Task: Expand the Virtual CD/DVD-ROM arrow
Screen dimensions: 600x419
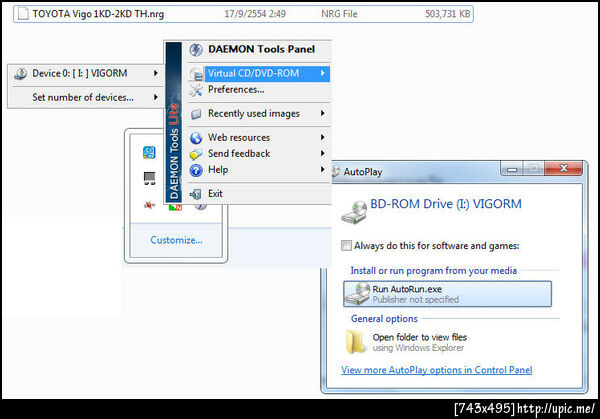Action: 323,73
